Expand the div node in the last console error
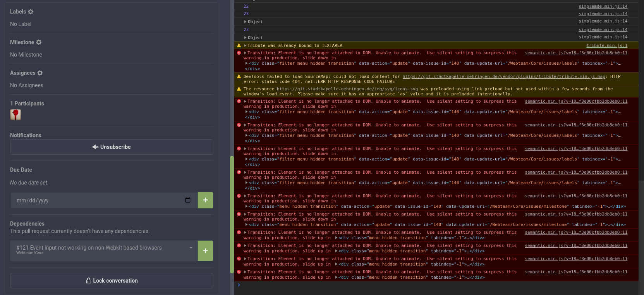 point(337,277)
